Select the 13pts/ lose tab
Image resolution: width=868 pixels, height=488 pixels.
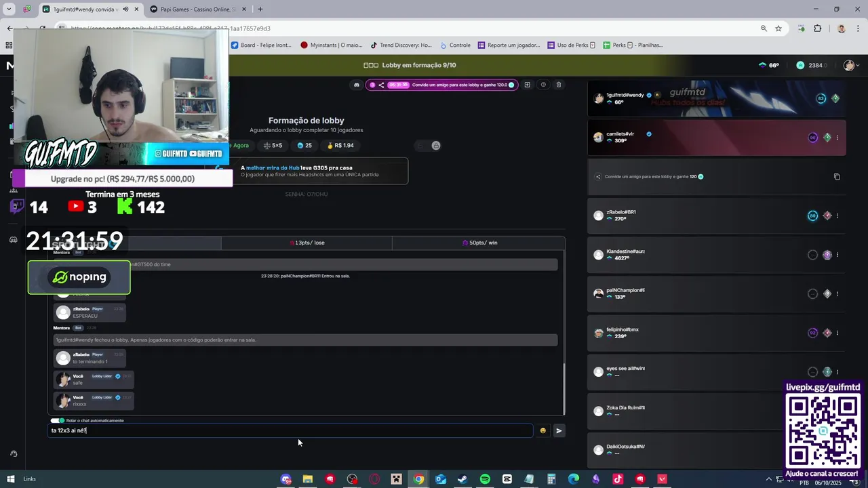point(307,243)
